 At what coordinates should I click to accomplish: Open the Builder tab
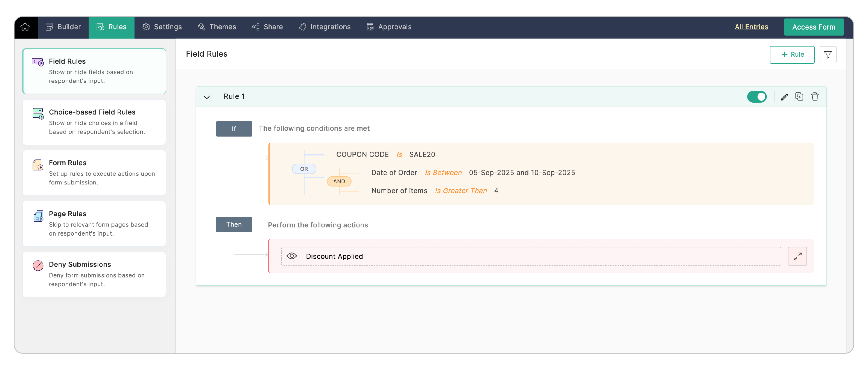tap(63, 27)
